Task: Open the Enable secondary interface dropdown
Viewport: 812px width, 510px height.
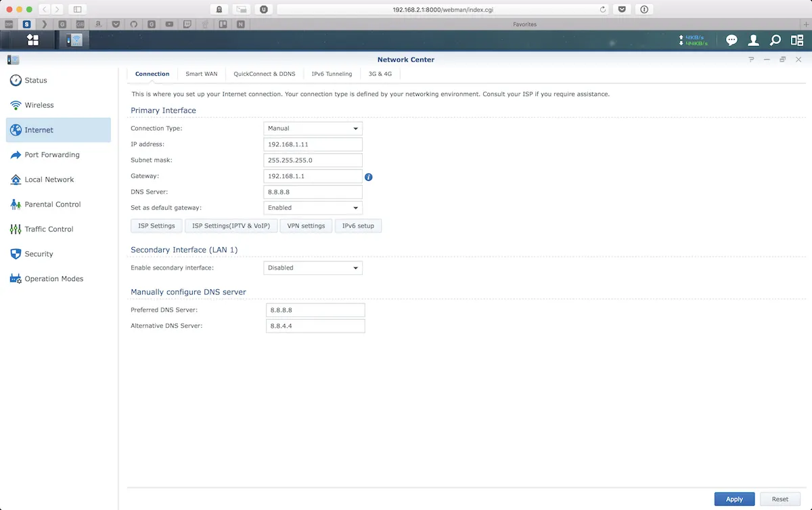Action: coord(313,268)
